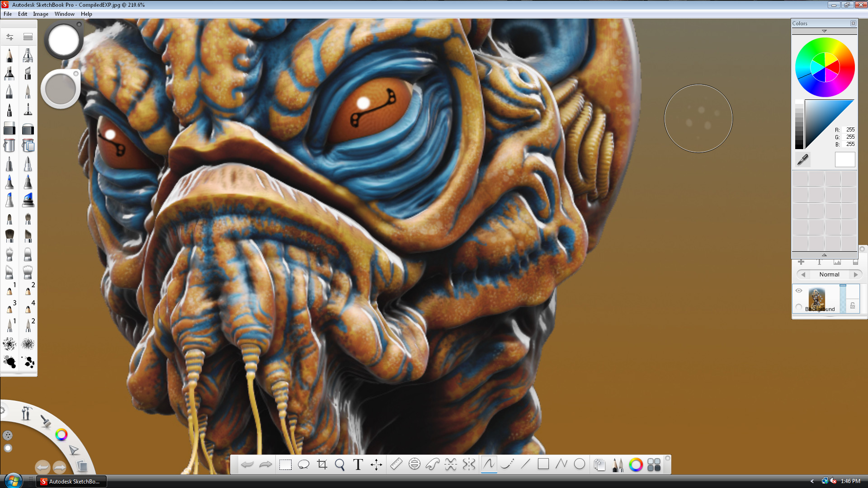Click the Redo arrow in the toolbar
Screen dimensions: 868x488
[x=266, y=465]
